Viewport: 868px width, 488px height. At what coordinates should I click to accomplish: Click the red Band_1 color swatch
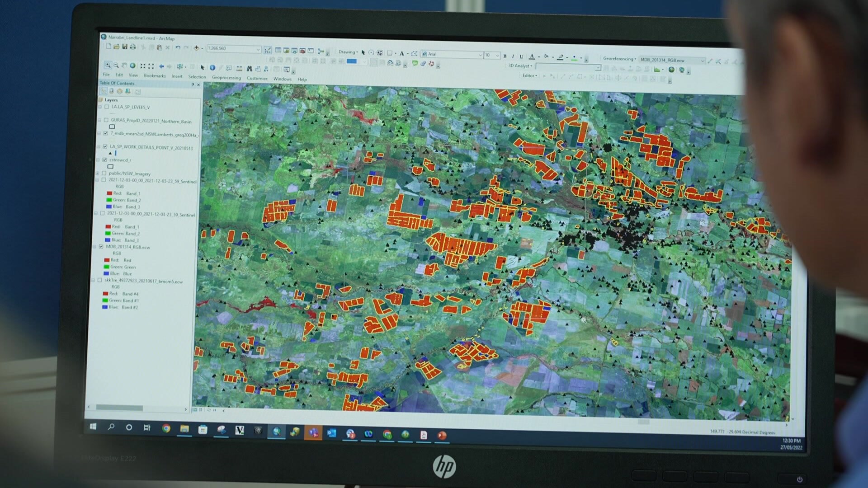pos(109,193)
